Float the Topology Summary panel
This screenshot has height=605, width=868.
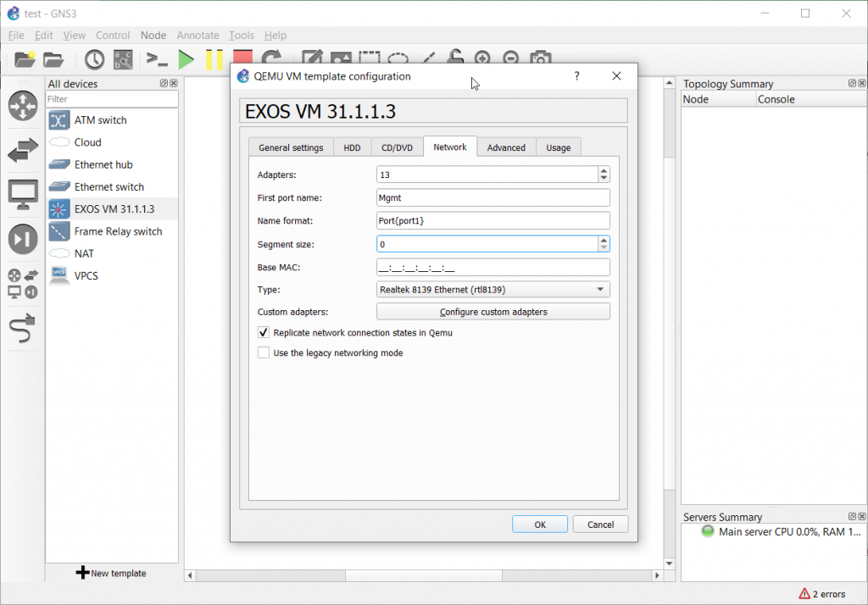[852, 83]
